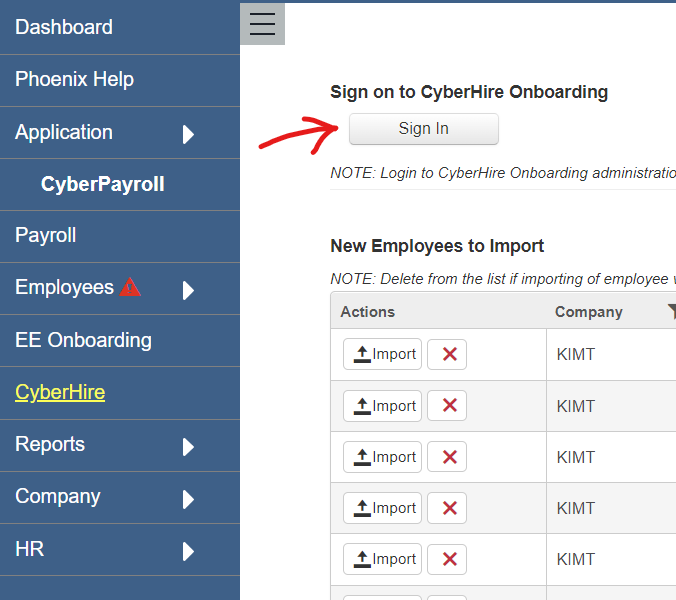Click the Employees red warning triangle icon

130,288
